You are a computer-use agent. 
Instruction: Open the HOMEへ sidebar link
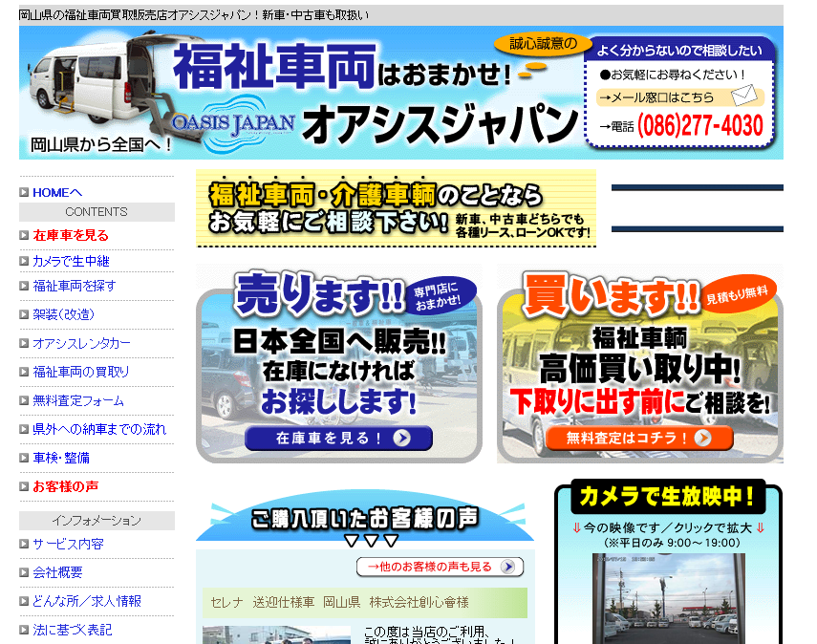(x=57, y=193)
